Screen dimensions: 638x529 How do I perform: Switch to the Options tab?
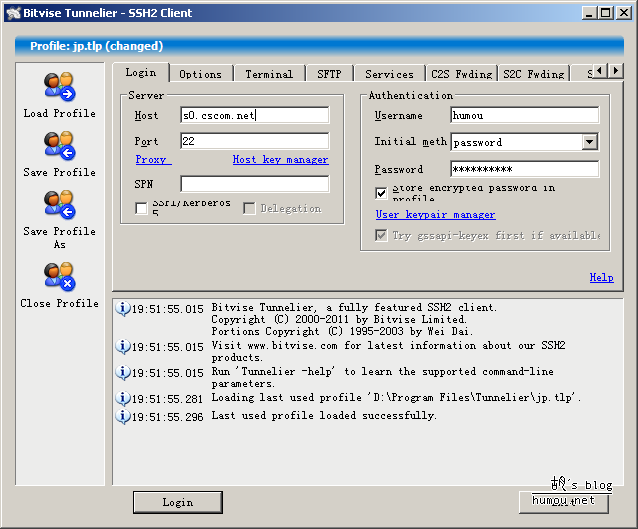200,74
